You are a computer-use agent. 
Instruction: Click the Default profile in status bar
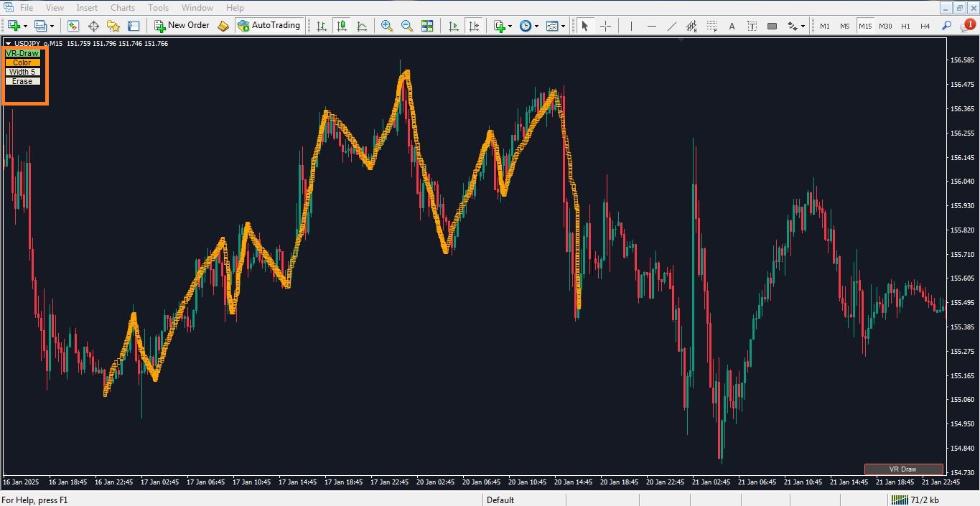click(500, 500)
